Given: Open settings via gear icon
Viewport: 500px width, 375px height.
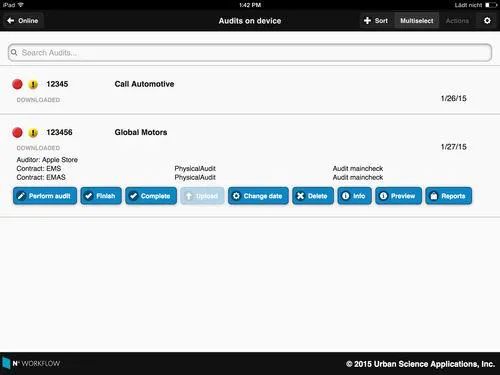Looking at the screenshot, I should click(487, 21).
